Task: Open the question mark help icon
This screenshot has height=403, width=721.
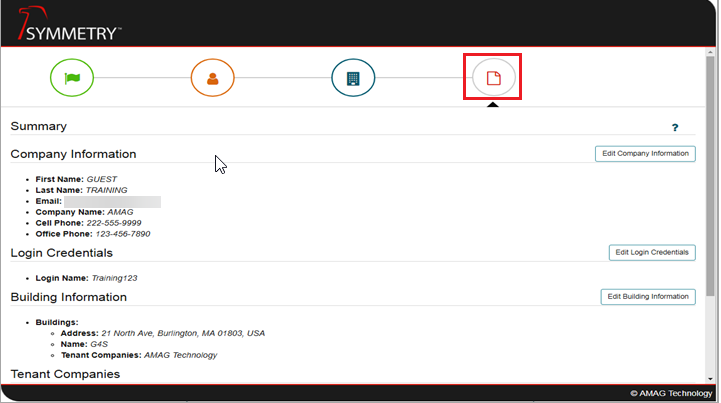Action: 675,127
